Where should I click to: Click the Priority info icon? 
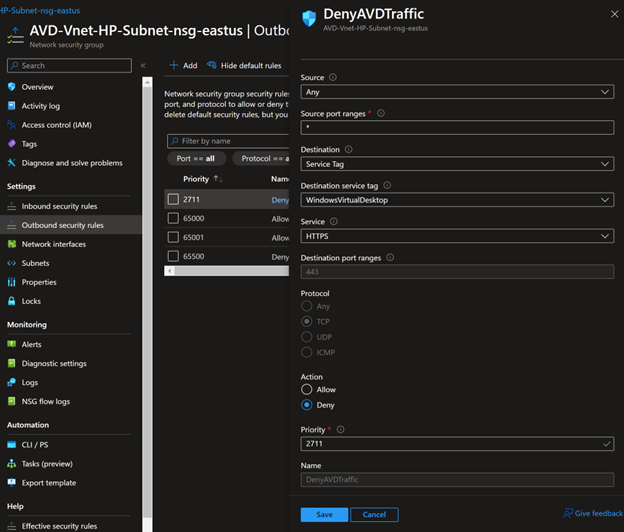341,429
